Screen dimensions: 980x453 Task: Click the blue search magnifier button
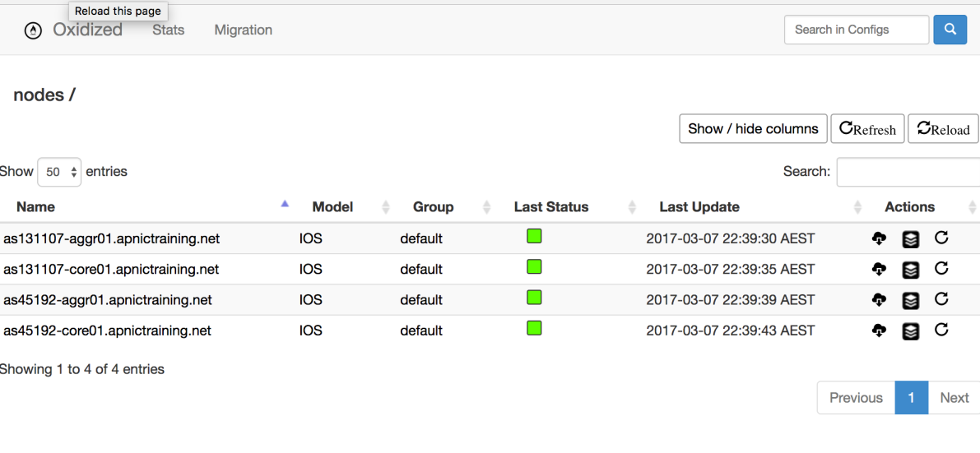coord(950,30)
